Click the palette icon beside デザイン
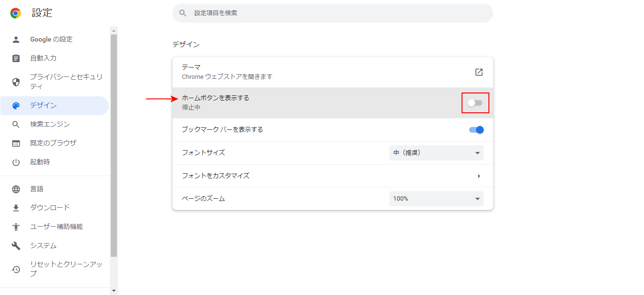Screen dimensions: 644x295 point(16,106)
